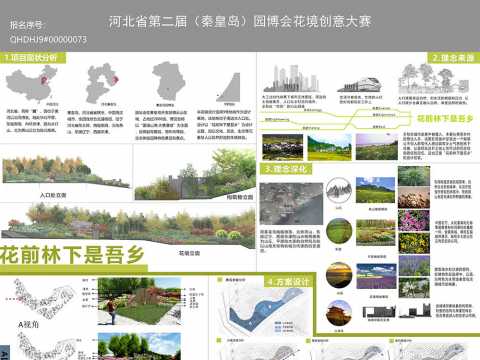Open the entrance elevation drawing with autumn trees
The height and width of the screenshot is (360, 480).
click(x=66, y=172)
